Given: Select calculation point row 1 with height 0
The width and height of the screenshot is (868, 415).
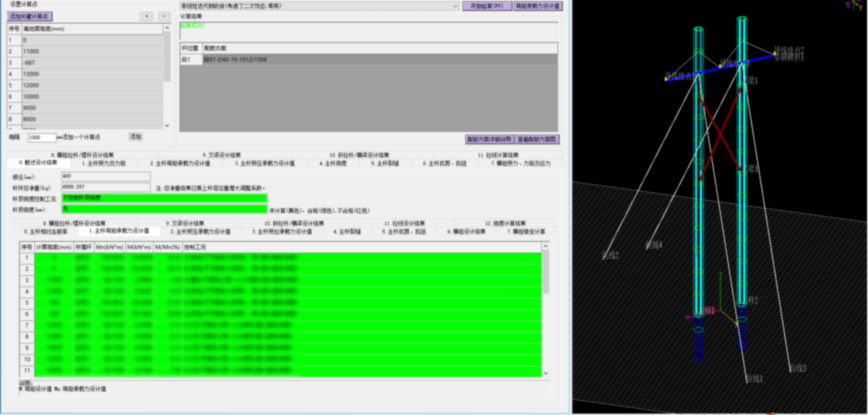Looking at the screenshot, I should tap(92, 40).
